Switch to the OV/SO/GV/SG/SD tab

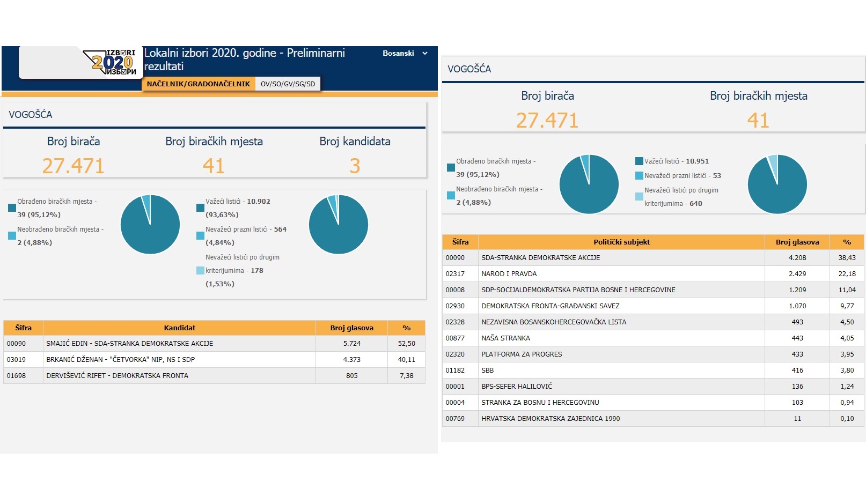[x=288, y=84]
